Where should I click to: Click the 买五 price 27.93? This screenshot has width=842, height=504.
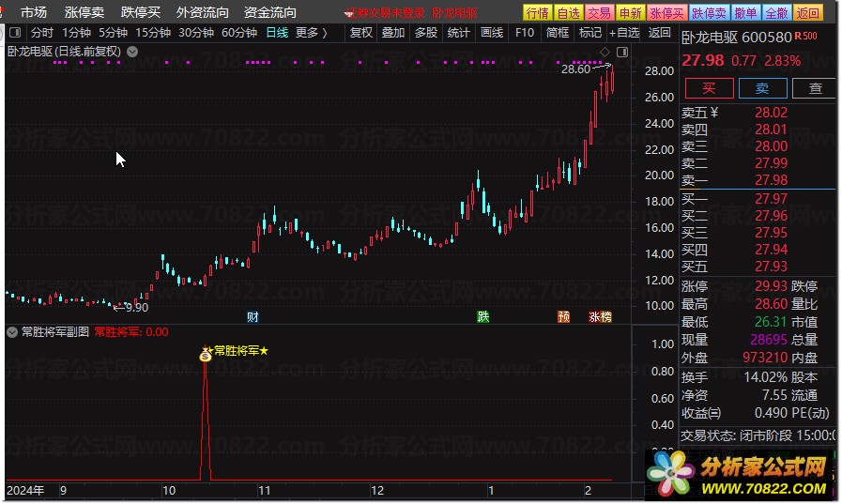771,267
